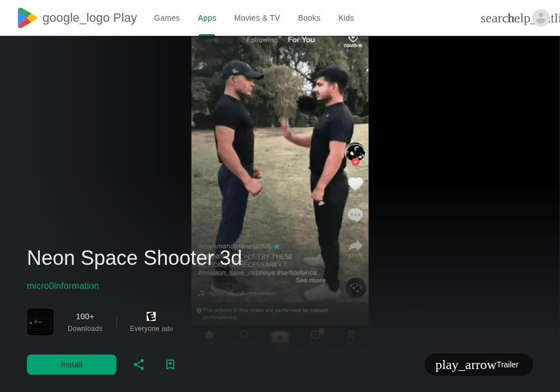Click the 'Downloads' label
Screen dimensions: 560x392
coord(85,329)
